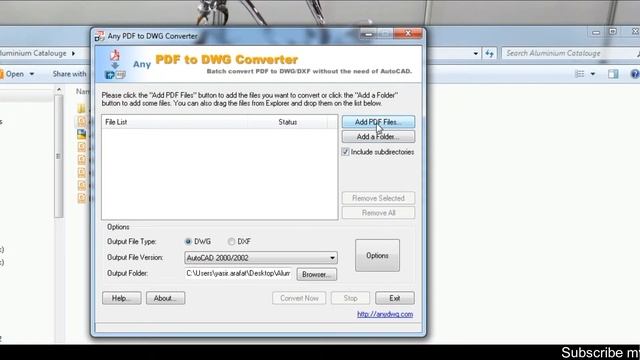640x360 pixels.
Task: Minimize the PDF to DWG Converter window
Action: [x=369, y=34]
